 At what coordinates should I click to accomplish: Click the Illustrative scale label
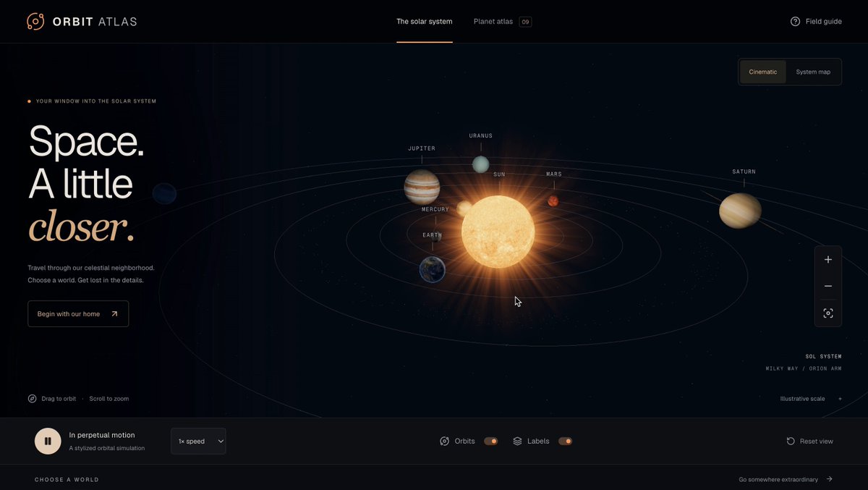point(802,399)
